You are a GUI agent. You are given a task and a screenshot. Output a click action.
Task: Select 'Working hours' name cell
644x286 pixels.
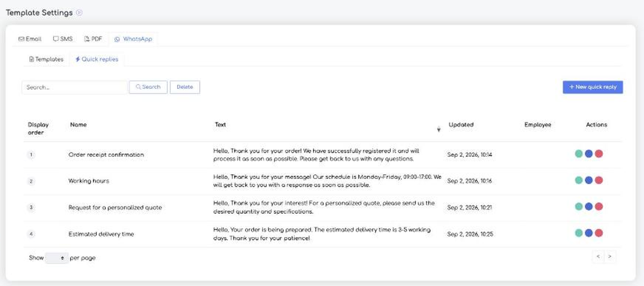(89, 181)
